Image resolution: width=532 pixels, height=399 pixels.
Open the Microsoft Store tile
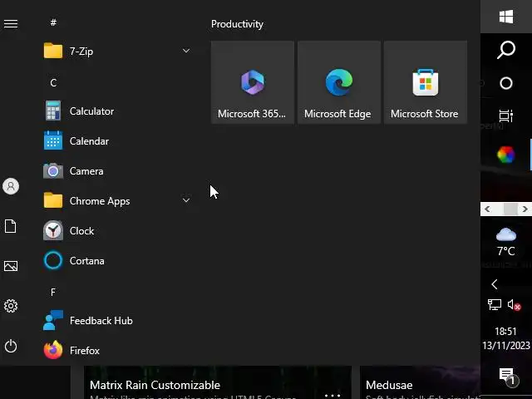point(426,82)
